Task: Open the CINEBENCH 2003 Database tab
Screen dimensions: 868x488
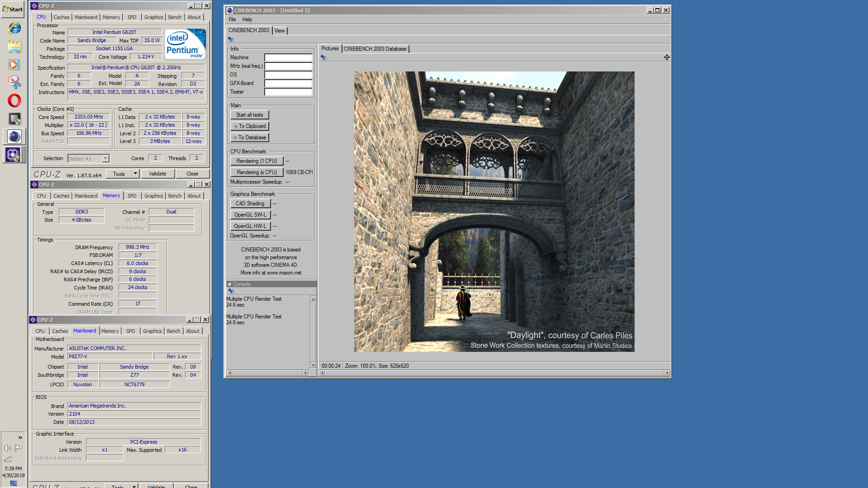Action: click(375, 49)
